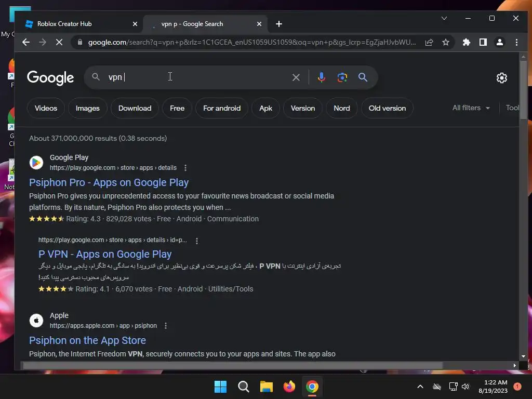The height and width of the screenshot is (399, 532).
Task: Share this page via address bar icon
Action: tap(429, 42)
